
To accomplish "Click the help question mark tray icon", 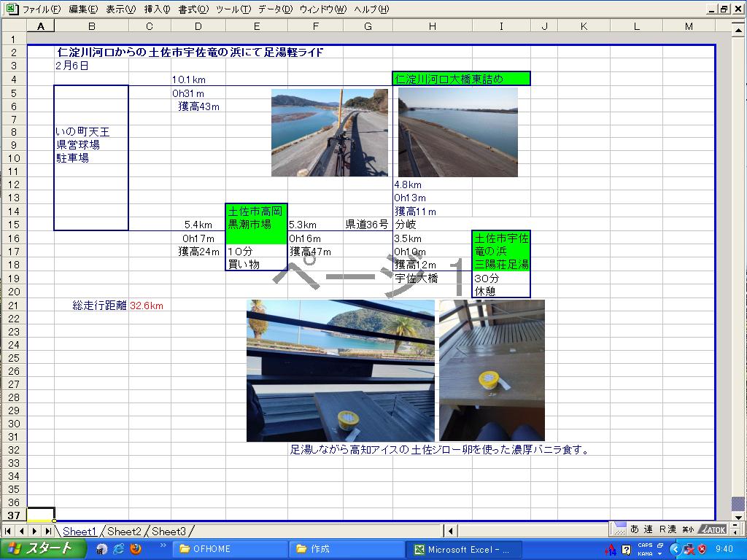I will pos(626,549).
